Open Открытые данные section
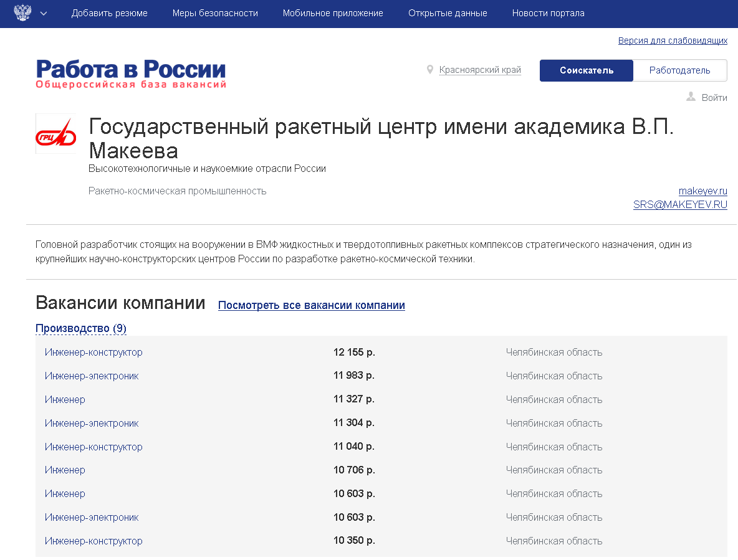Image resolution: width=738 pixels, height=560 pixels. tap(448, 13)
